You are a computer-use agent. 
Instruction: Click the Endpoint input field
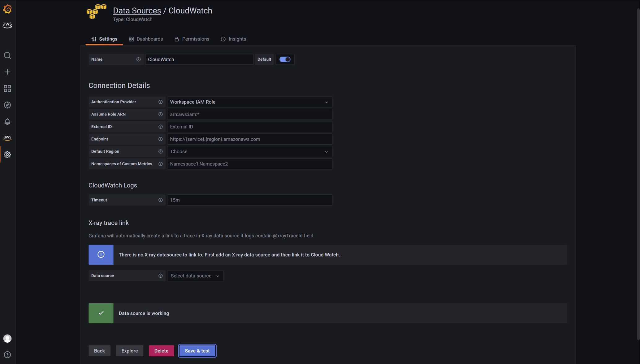coord(249,139)
